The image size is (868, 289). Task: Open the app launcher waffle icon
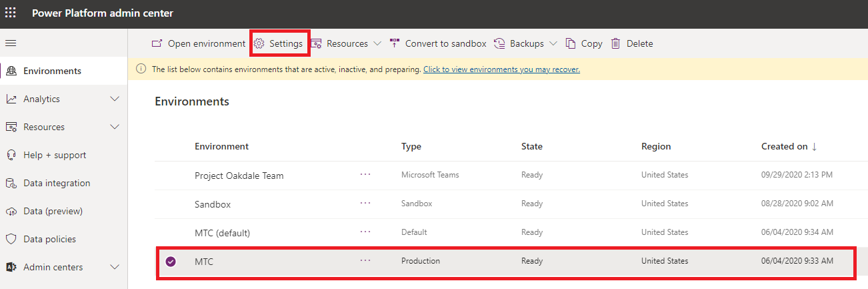11,13
